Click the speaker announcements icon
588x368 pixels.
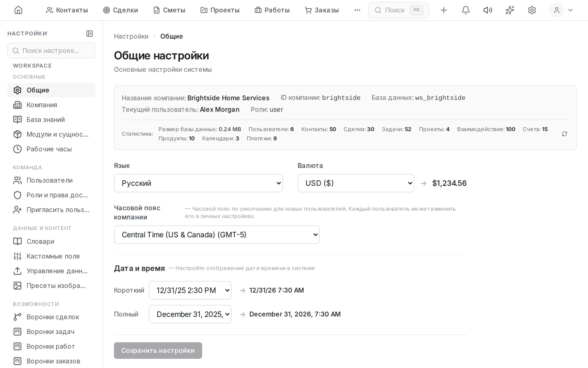tap(488, 10)
